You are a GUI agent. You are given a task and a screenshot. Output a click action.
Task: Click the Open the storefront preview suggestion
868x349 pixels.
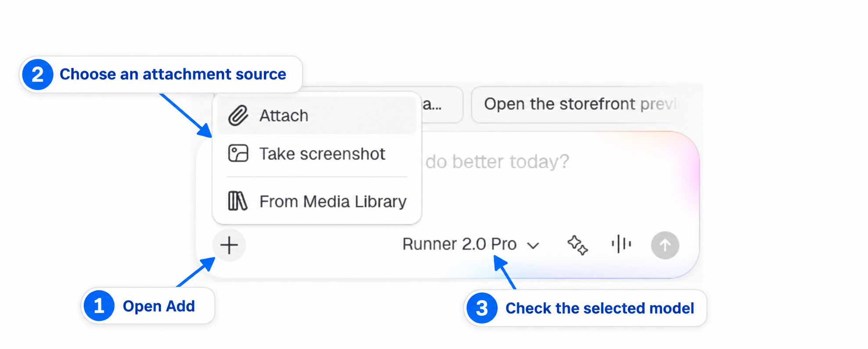click(581, 104)
